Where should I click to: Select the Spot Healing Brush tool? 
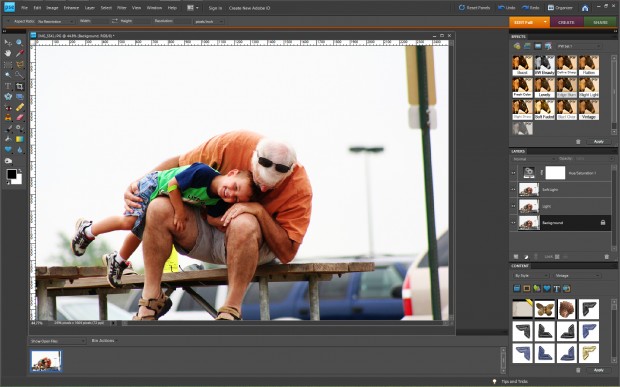pos(19,107)
